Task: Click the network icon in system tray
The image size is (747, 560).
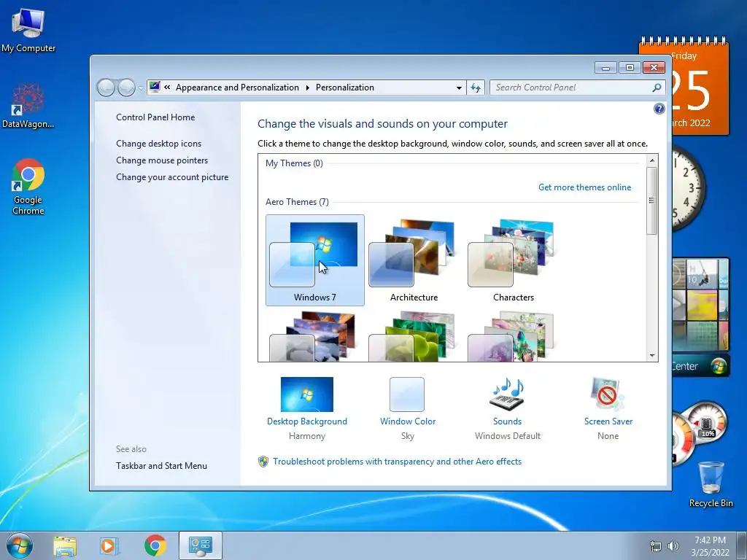Action: (656, 546)
